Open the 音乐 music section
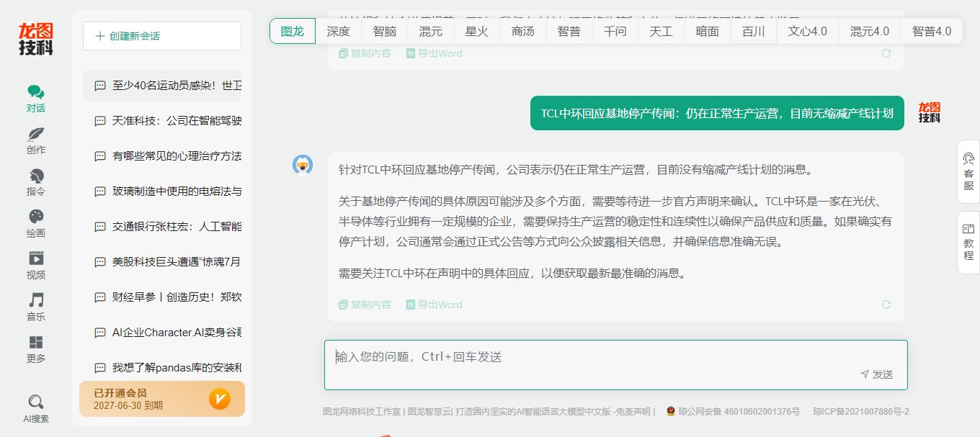Image resolution: width=980 pixels, height=437 pixels. click(36, 307)
